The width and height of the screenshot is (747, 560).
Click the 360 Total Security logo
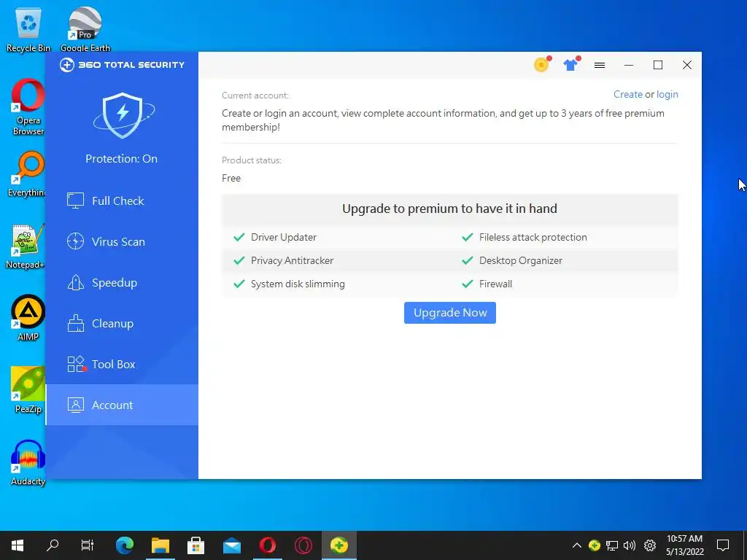pyautogui.click(x=122, y=65)
